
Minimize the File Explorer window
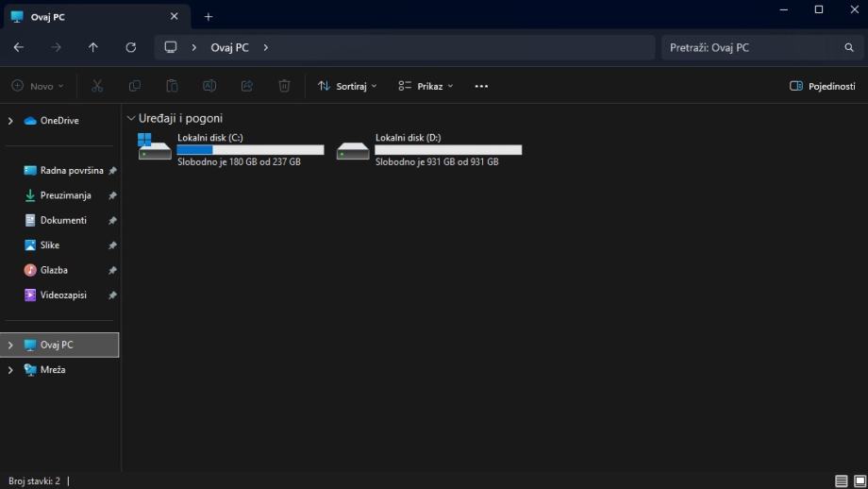783,10
